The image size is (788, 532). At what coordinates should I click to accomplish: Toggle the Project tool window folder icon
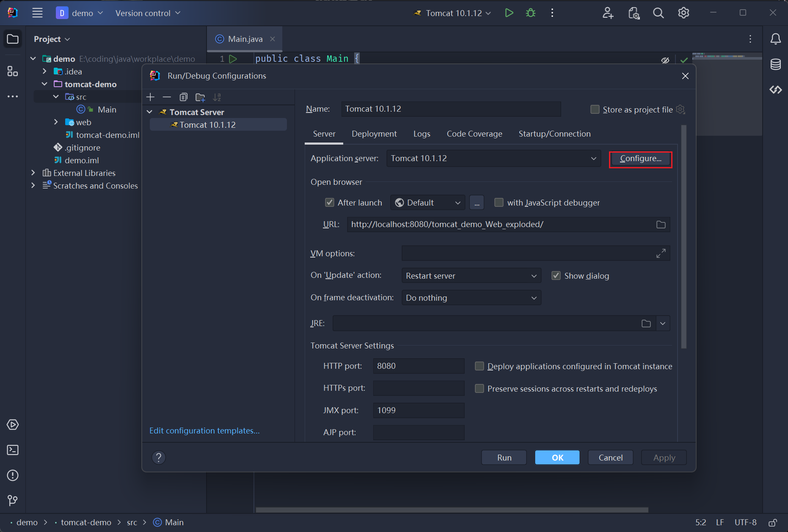[13, 39]
